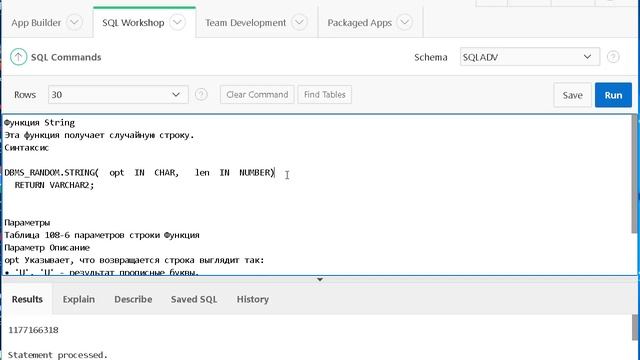Click the 'RETURN VARCHAR2;' line

pos(54,185)
